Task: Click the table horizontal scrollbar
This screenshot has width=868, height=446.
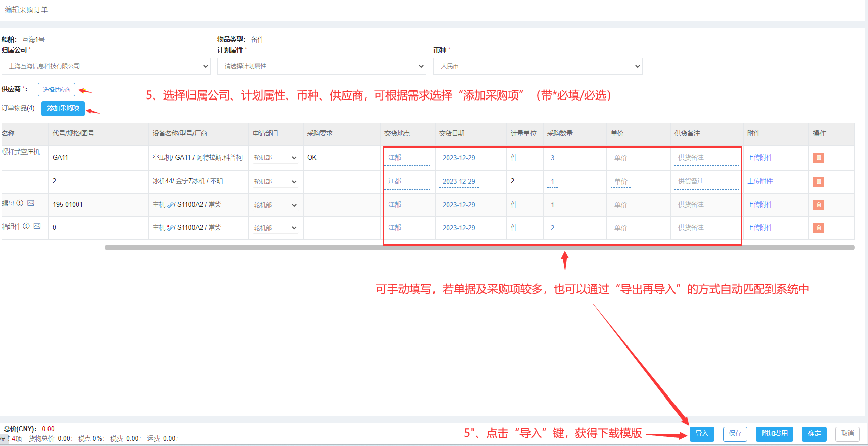Action: 479,247
